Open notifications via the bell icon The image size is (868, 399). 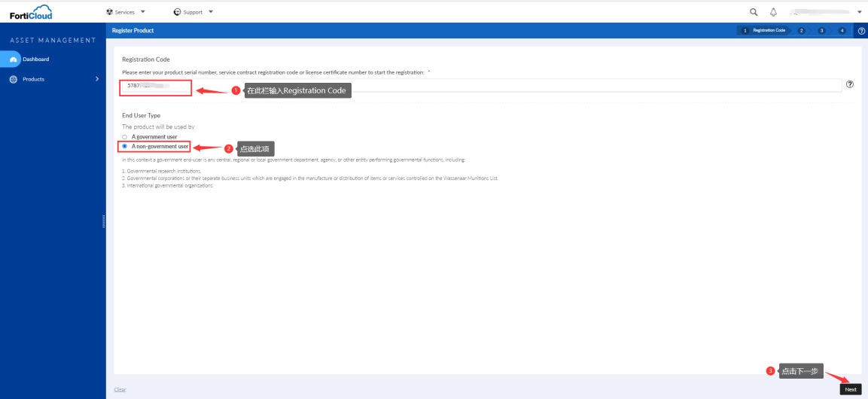[x=773, y=12]
